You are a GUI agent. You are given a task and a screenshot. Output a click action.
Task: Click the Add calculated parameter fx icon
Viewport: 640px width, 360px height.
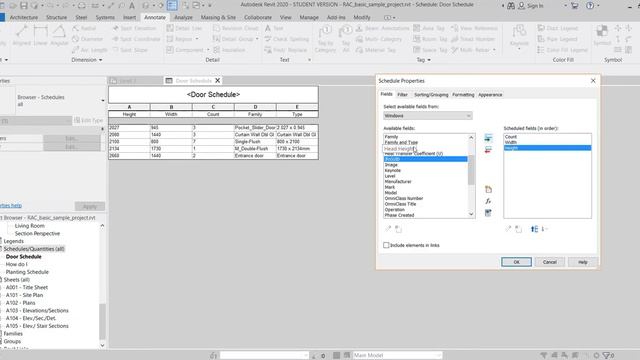tap(488, 201)
